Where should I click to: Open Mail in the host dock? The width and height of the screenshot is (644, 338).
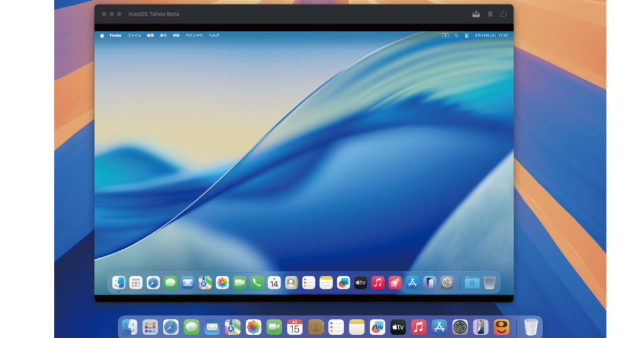tap(212, 327)
